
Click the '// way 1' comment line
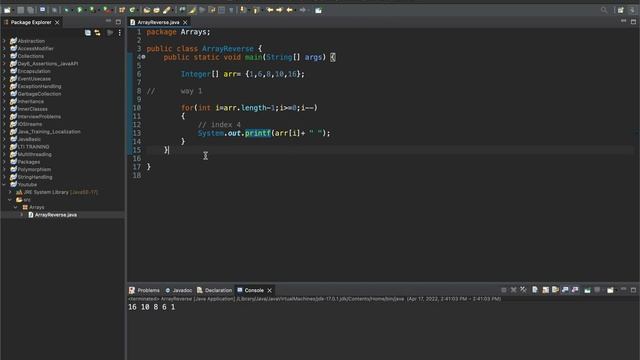175,91
